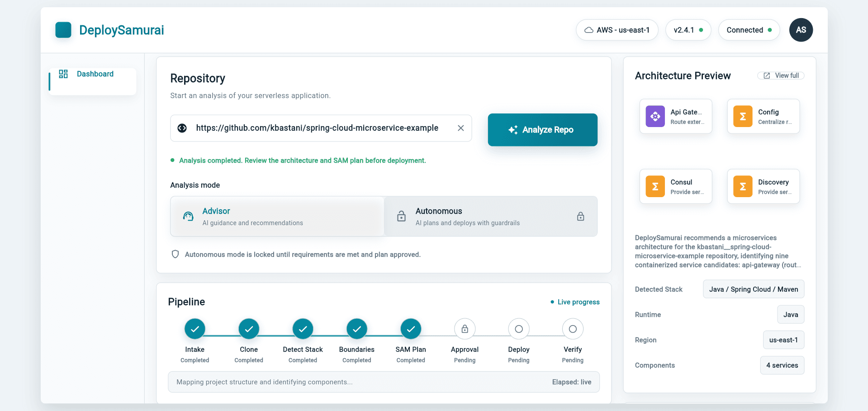Click the us-east-1 region chip
The height and width of the screenshot is (411, 868).
click(x=783, y=340)
